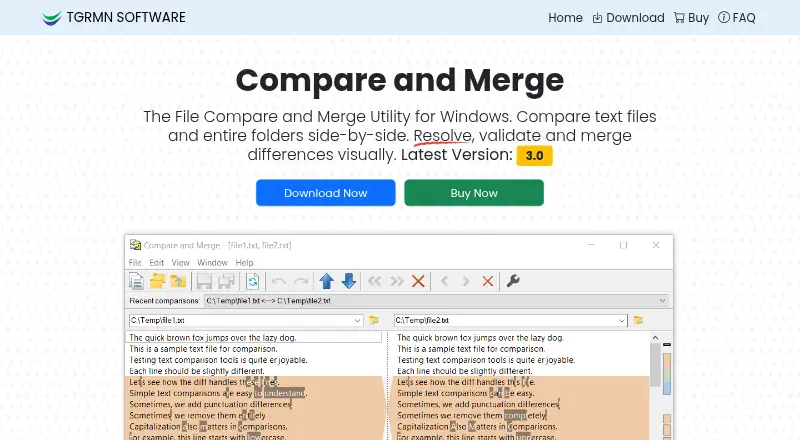Click right pane line "Testing text comparison tools is quite enjoyable."
This screenshot has width=800, height=440.
coord(486,360)
